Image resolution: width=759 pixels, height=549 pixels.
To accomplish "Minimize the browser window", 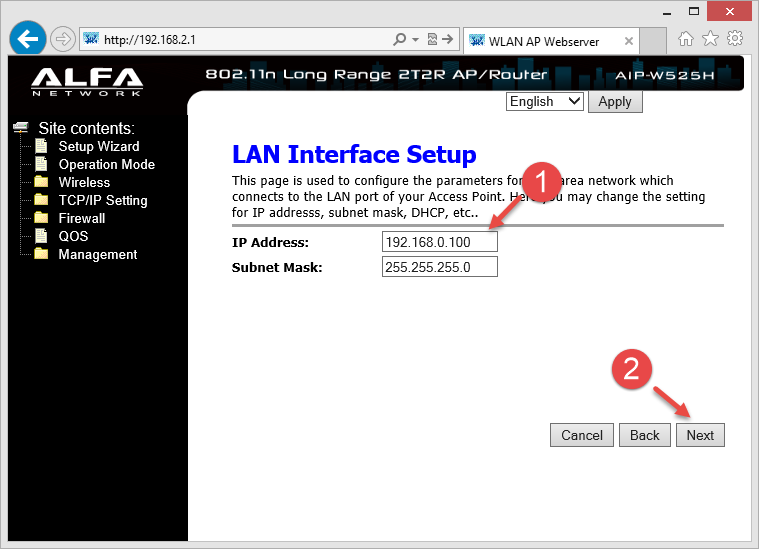I will point(667,12).
